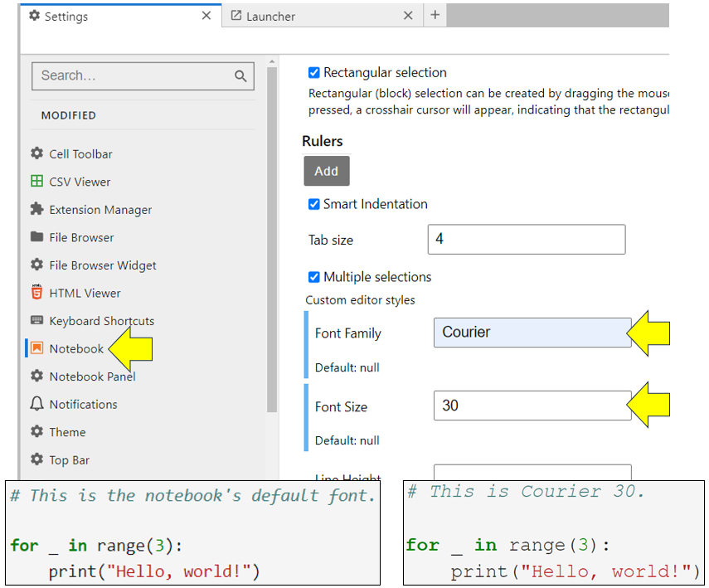Click the Font Family input field
The image size is (709, 588).
[532, 333]
